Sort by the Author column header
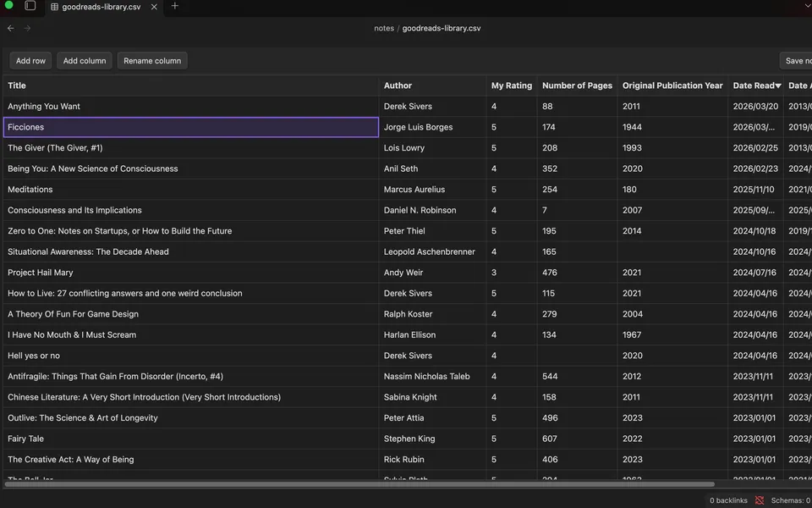This screenshot has height=508, width=812. (432, 86)
